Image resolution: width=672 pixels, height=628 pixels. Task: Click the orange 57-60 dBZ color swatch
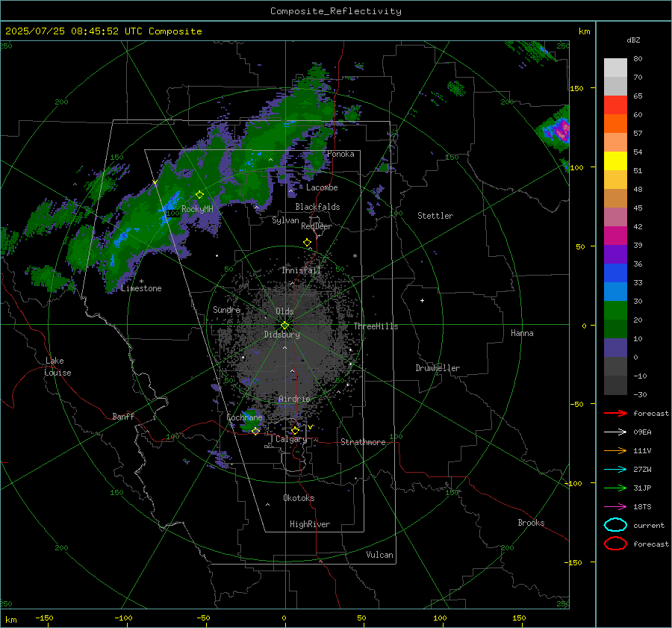tap(615, 124)
